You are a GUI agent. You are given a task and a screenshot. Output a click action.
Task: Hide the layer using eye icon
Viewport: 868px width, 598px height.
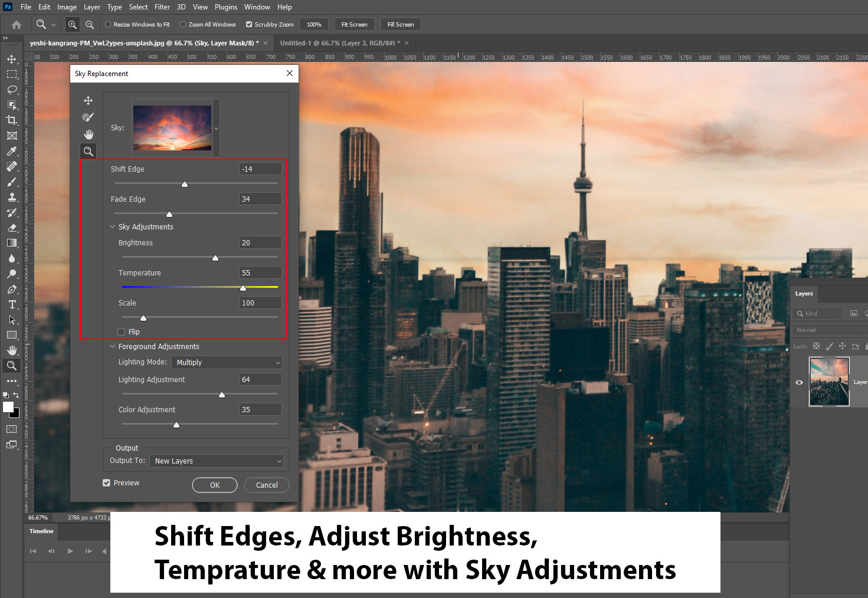point(799,382)
